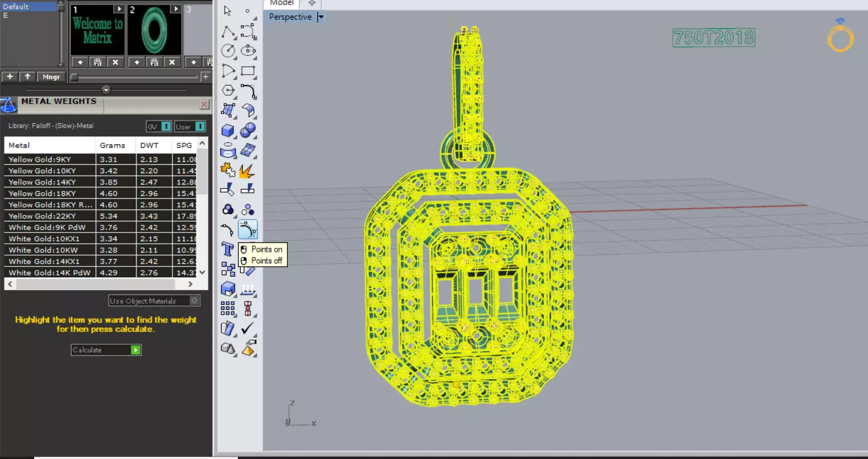868x459 pixels.
Task: Collapse panel with round down-arrow button
Action: tap(106, 90)
